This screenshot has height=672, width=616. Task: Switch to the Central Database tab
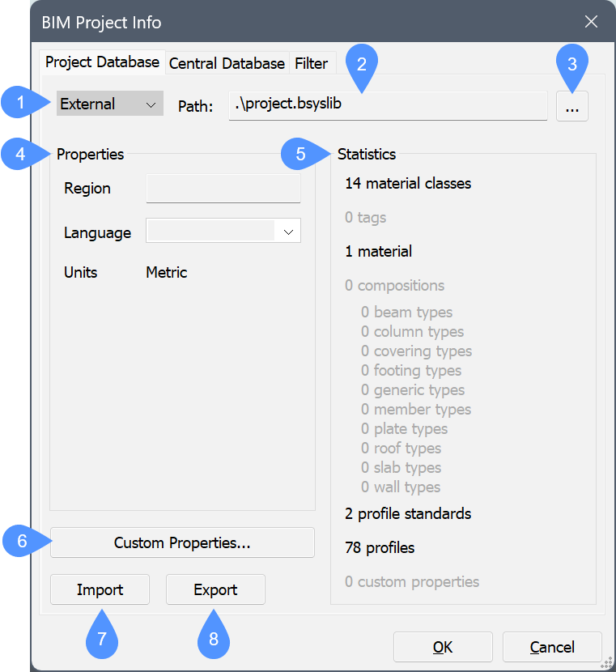(x=227, y=63)
